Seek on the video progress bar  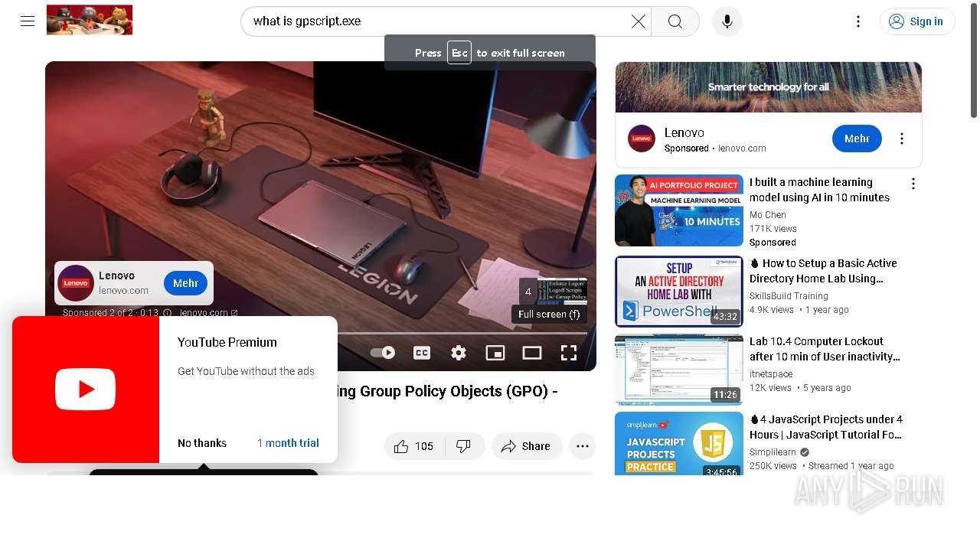462,334
